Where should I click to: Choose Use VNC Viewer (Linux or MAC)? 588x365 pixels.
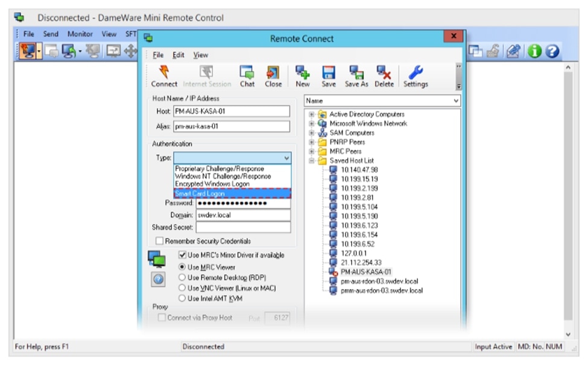click(x=182, y=288)
